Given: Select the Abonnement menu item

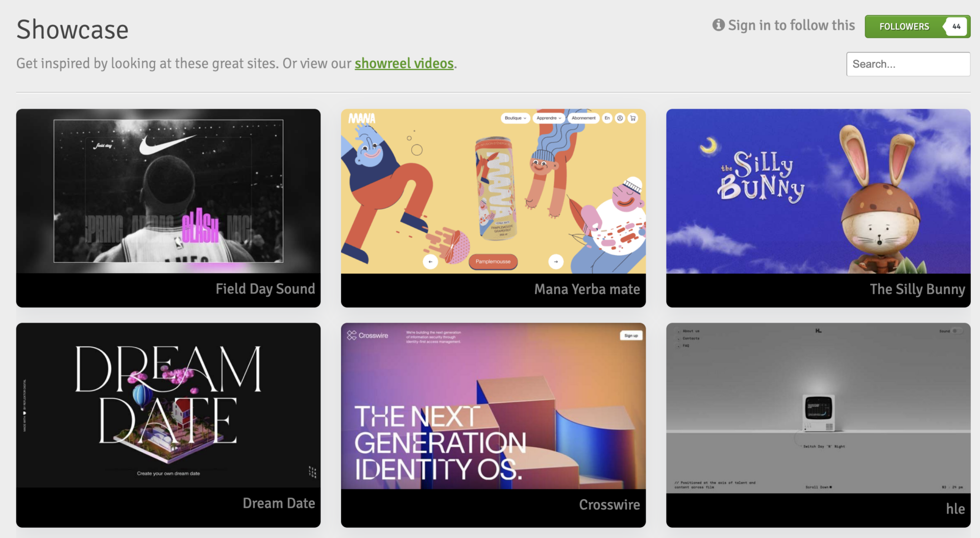Looking at the screenshot, I should [583, 118].
